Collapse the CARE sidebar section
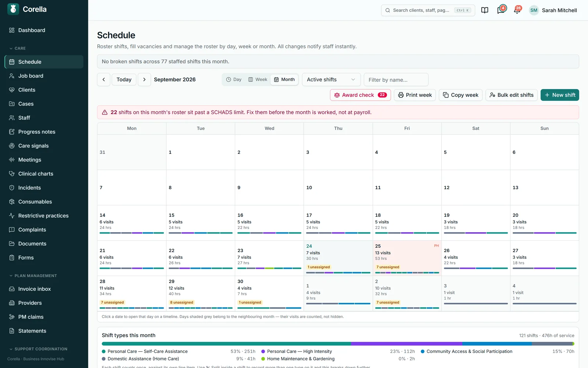This screenshot has height=368, width=588. click(x=18, y=48)
